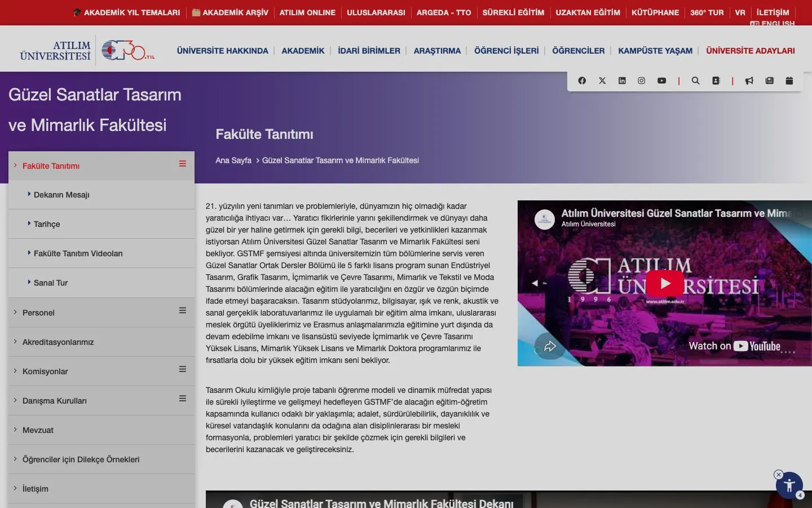Click the Atılım Üniversitesi logo
The width and height of the screenshot is (812, 508).
55,50
